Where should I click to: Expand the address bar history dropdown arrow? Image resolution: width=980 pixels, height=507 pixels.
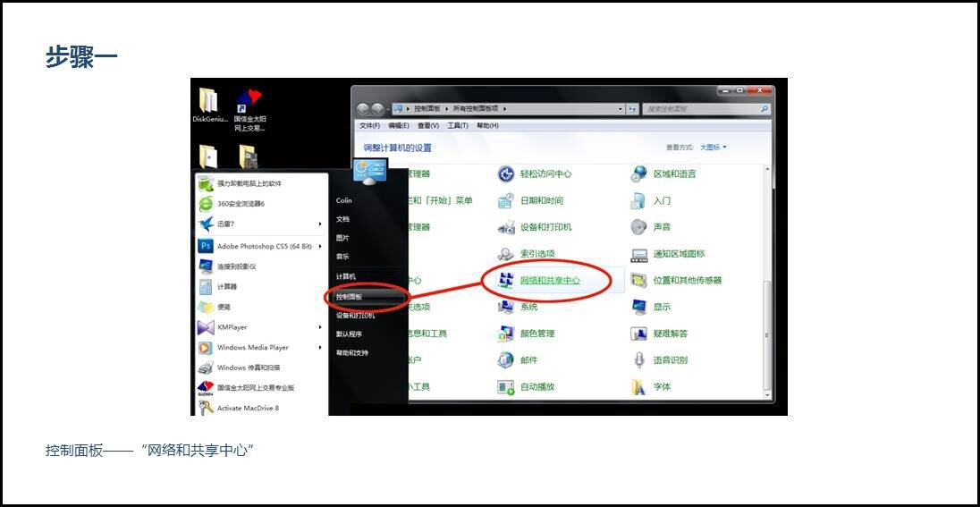(x=621, y=109)
